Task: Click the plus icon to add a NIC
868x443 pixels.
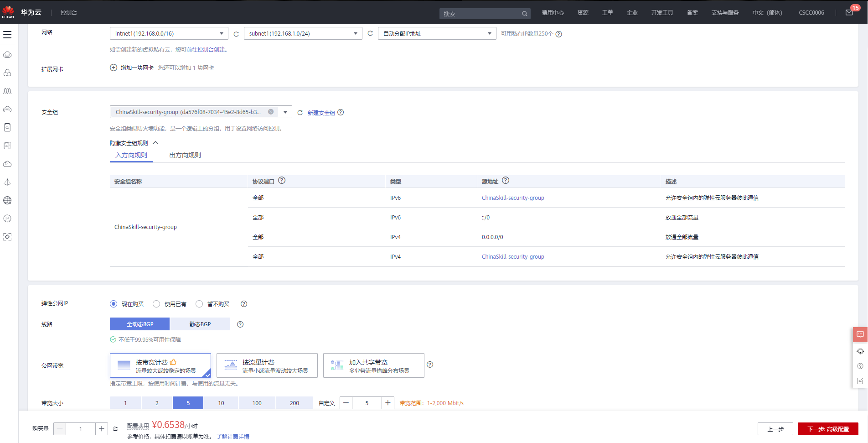Action: tap(114, 68)
